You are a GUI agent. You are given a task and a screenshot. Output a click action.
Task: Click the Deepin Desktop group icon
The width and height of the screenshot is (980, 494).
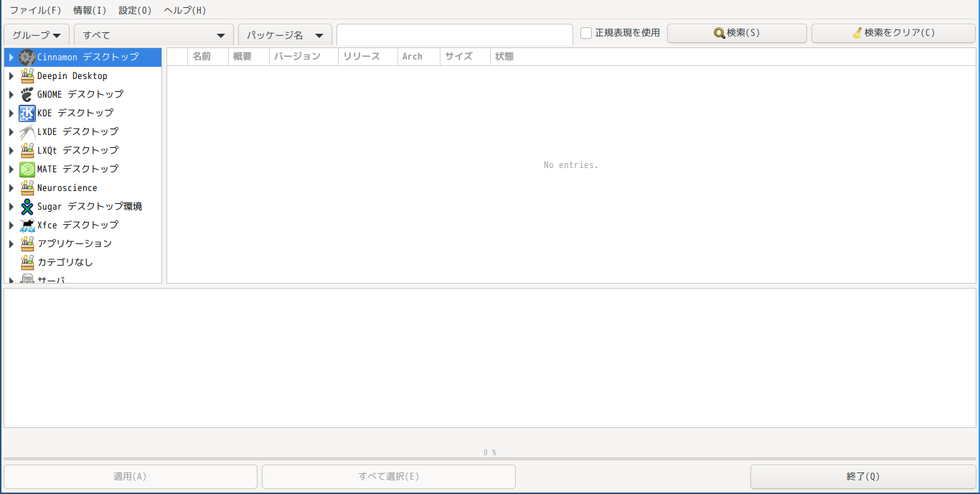click(x=27, y=75)
